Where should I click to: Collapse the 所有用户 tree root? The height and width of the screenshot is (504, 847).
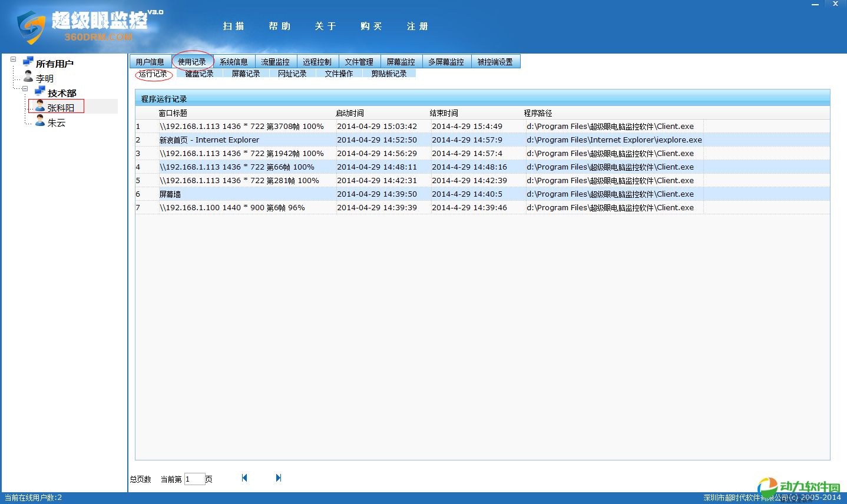[x=13, y=59]
